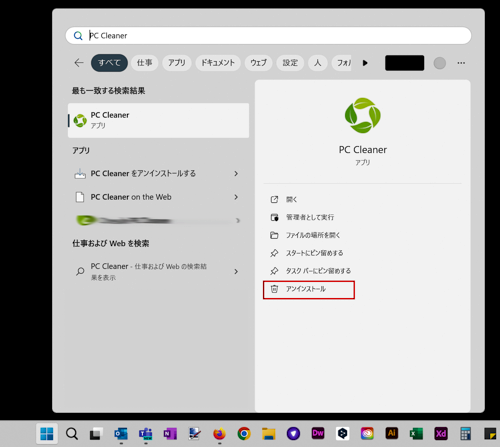Select the PC Cleaner best match result
The image size is (500, 447).
(158, 120)
